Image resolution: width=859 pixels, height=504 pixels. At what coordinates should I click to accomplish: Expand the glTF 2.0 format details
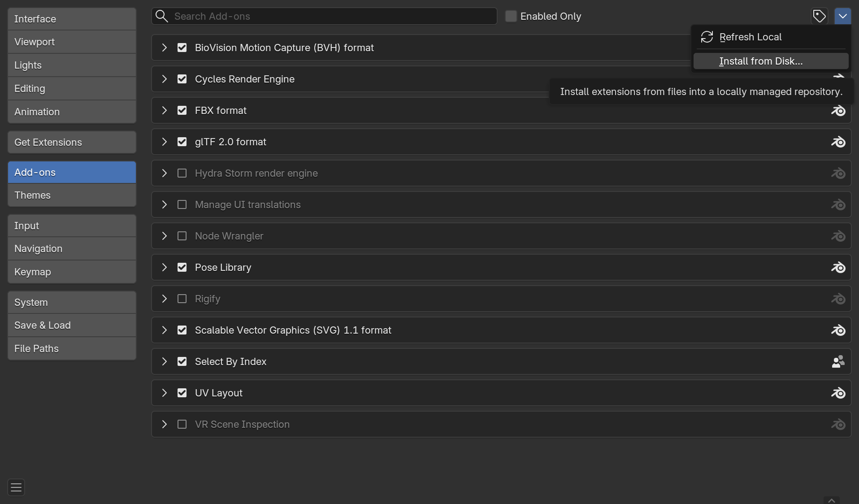[165, 142]
